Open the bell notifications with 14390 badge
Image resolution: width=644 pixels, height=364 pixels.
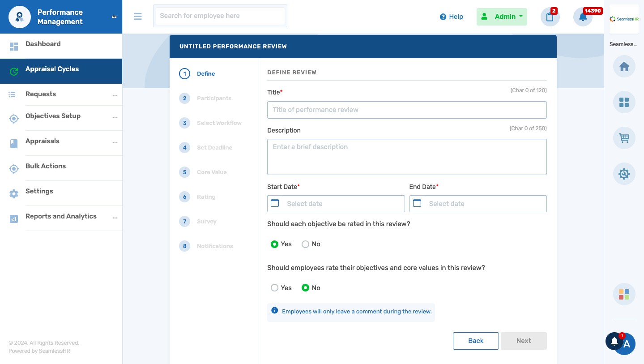pos(583,17)
